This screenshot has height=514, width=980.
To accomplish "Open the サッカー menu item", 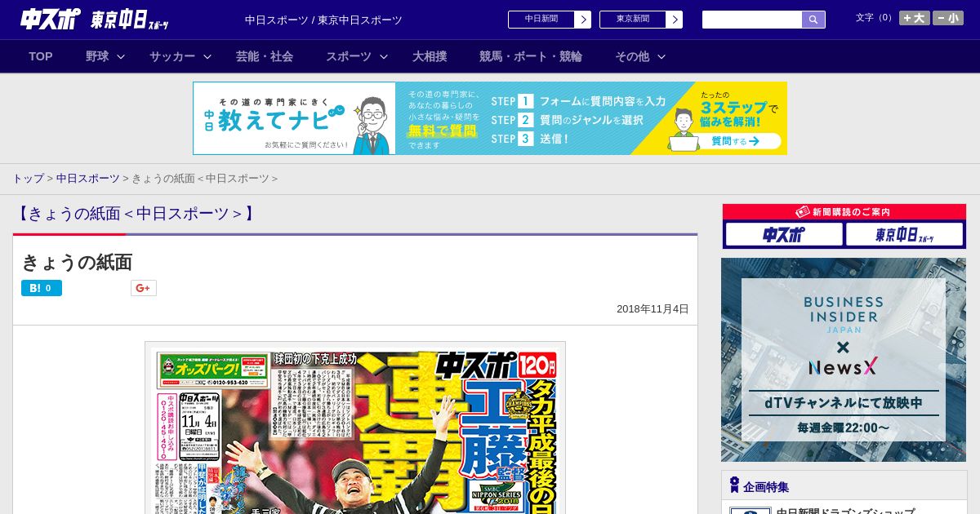I will click(x=172, y=56).
